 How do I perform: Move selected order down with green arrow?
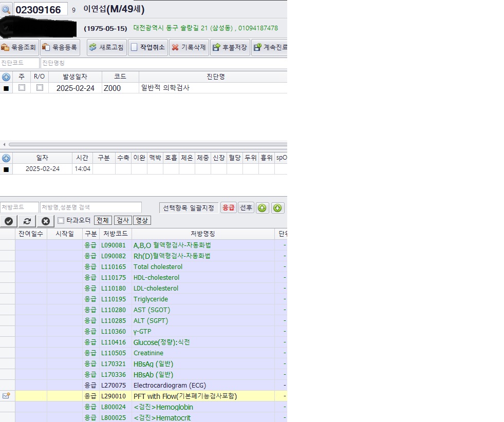[x=277, y=208]
